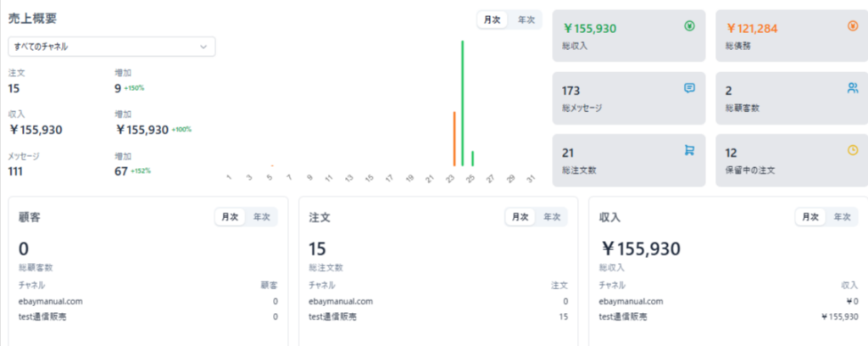The height and width of the screenshot is (346, 868).
Task: Select the 年次 tab in 注文 panel
Action: point(552,217)
